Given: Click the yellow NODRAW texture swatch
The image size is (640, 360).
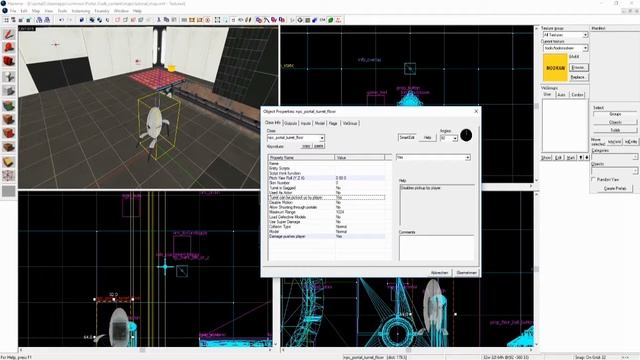Looking at the screenshot, I should click(x=555, y=68).
